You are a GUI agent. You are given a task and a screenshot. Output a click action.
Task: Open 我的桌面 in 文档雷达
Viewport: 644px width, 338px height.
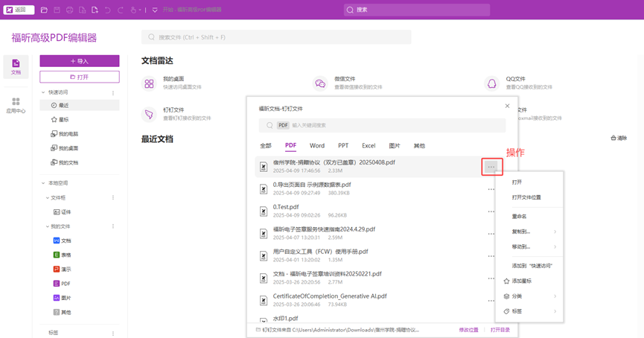[x=172, y=83]
